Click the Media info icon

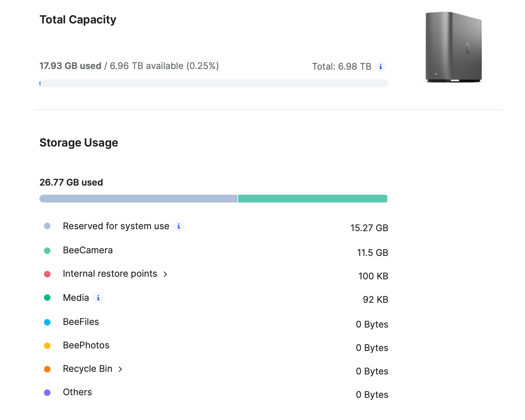(x=98, y=298)
